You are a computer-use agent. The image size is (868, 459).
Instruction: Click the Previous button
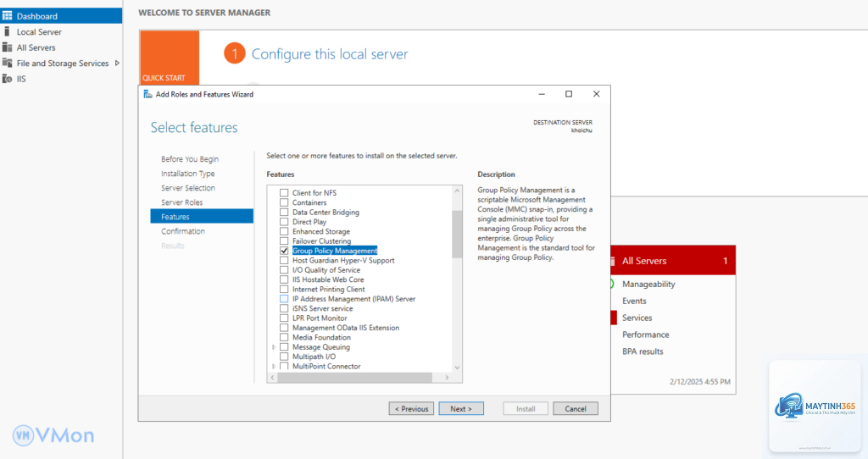coord(411,409)
